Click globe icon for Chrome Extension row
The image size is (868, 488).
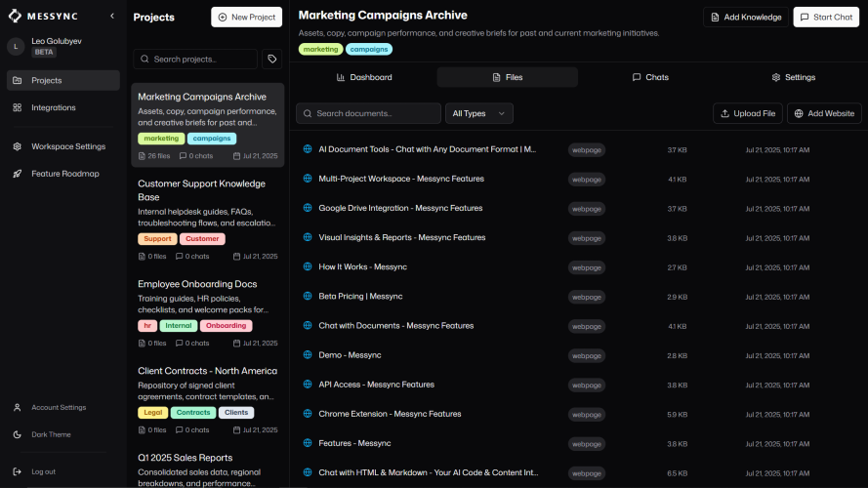[x=308, y=414]
